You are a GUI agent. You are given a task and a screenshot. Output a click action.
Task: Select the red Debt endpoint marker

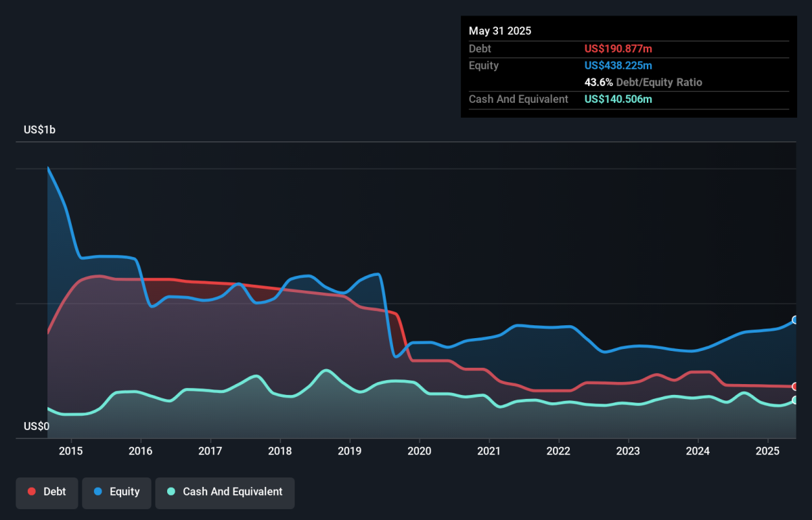pos(796,386)
